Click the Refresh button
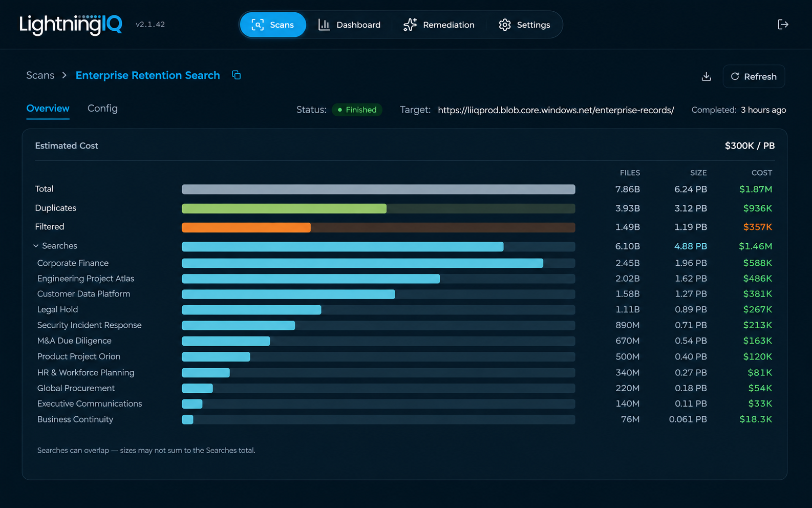 tap(754, 76)
